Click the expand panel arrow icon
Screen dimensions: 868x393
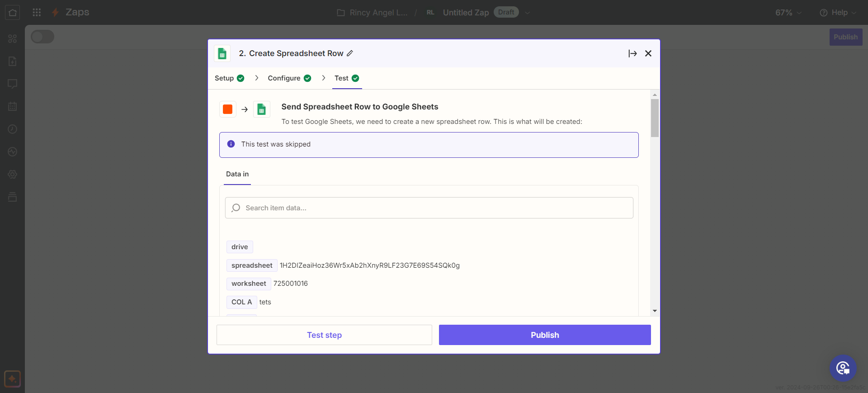(632, 53)
